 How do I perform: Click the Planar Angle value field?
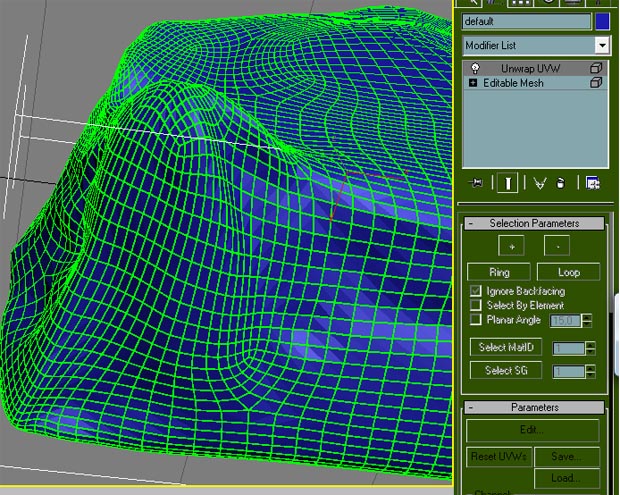[566, 320]
